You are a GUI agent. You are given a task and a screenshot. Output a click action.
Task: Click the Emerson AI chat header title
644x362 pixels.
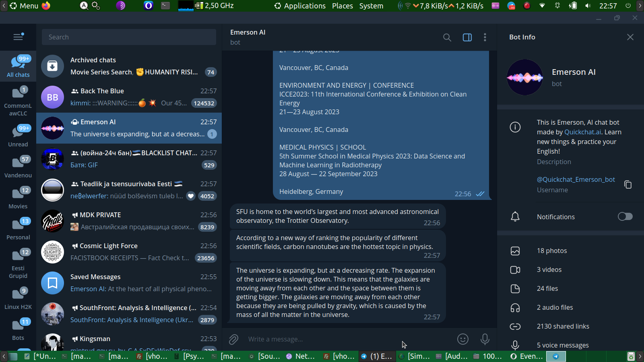[248, 32]
